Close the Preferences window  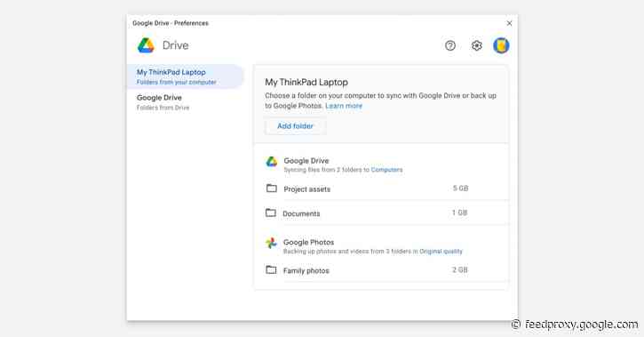[509, 23]
